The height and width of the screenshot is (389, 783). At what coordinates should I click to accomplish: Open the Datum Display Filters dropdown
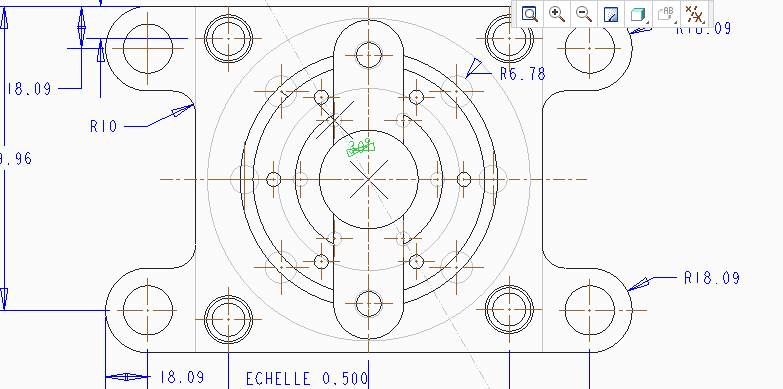[x=694, y=14]
